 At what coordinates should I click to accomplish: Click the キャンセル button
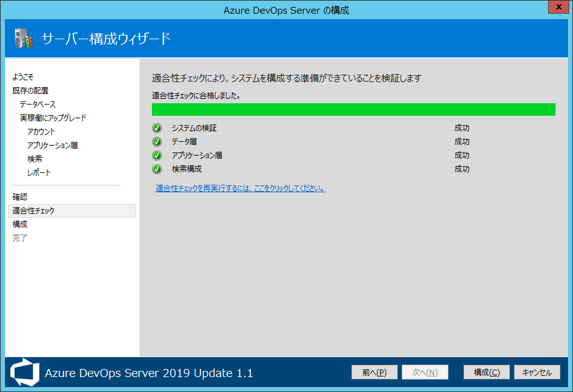(537, 372)
